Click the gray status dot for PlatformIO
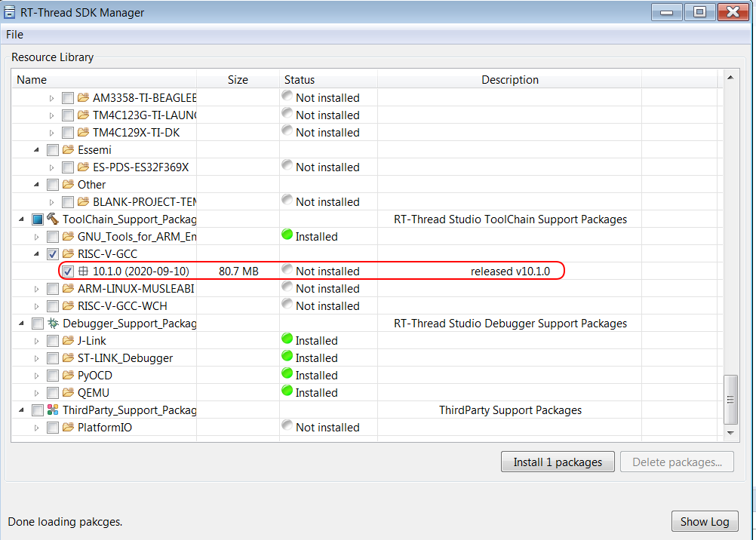Viewport: 756px width, 540px height. point(287,425)
